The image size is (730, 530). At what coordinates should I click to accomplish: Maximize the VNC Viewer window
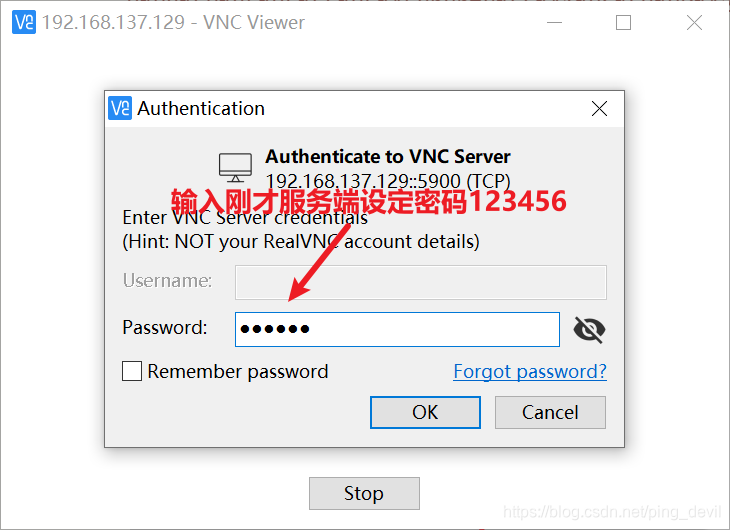623,22
